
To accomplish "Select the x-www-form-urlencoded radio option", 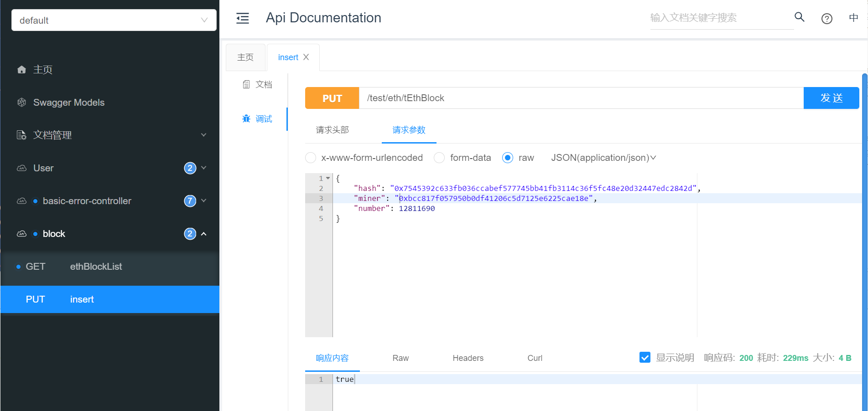I will pos(311,158).
